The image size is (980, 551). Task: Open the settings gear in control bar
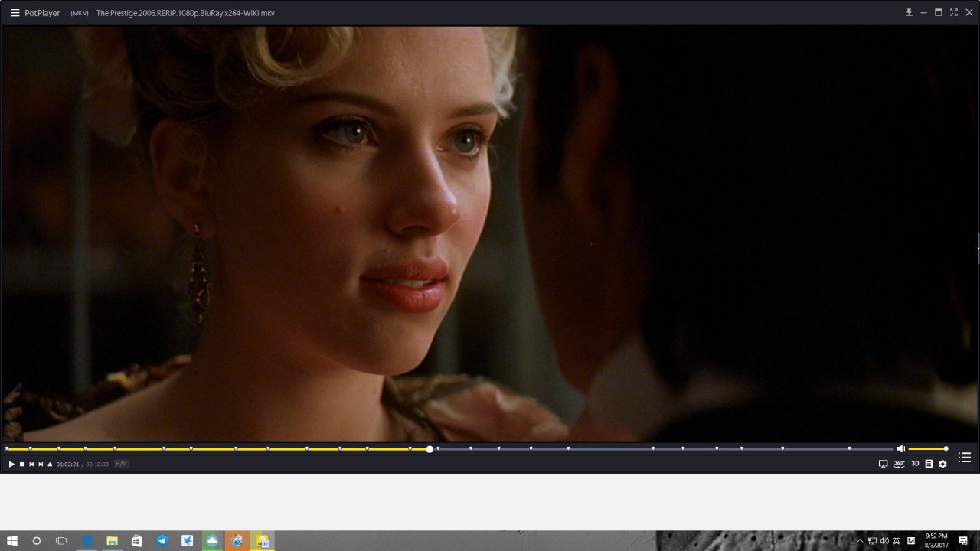coord(942,464)
